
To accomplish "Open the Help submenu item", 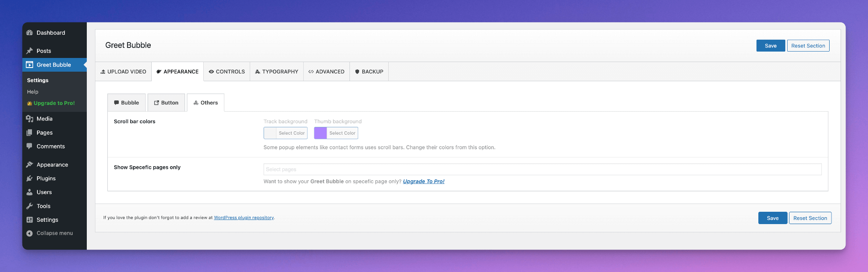I will [32, 92].
